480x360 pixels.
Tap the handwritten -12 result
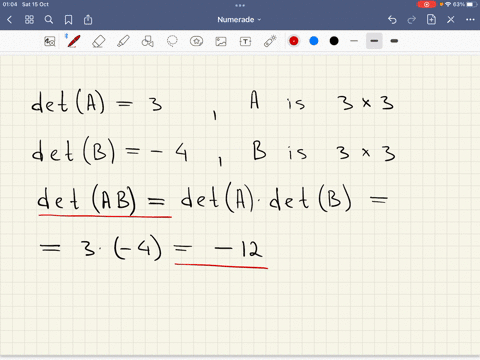(x=239, y=249)
